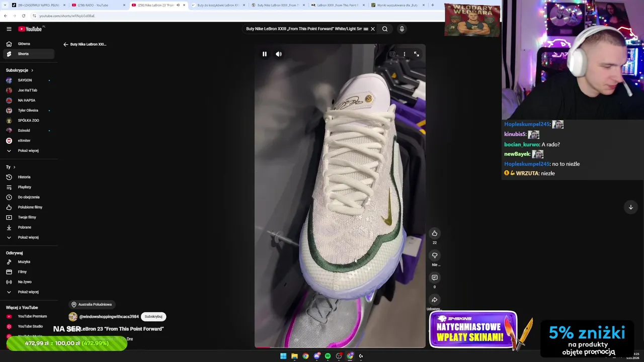This screenshot has height=362, width=644.
Task: Open Discord from the taskbar
Action: coord(316,356)
